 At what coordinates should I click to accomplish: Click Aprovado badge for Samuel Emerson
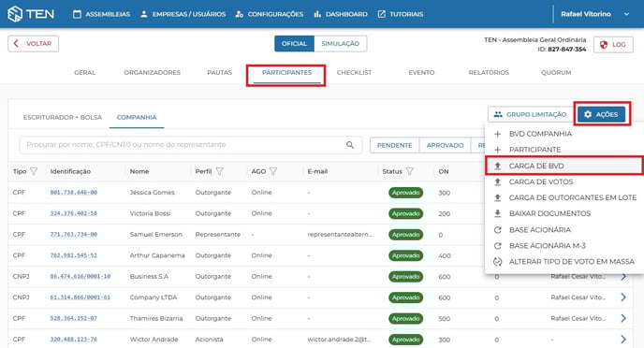(x=406, y=235)
